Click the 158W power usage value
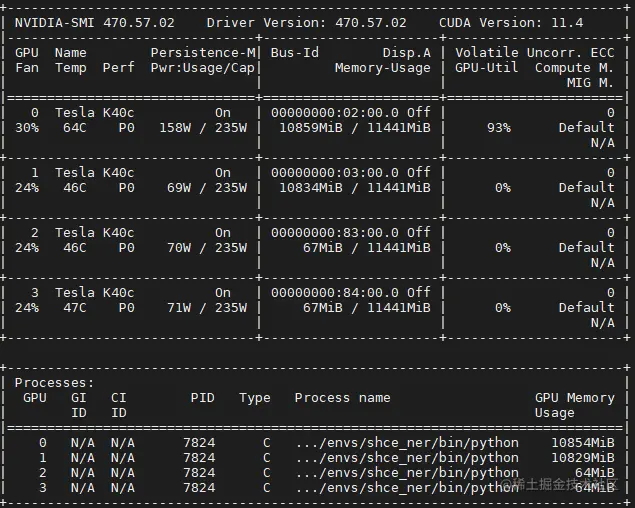Image resolution: width=635 pixels, height=508 pixels. [175, 128]
